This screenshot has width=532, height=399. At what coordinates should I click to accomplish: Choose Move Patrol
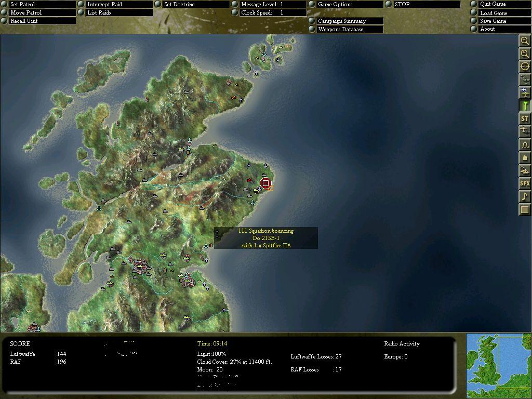click(x=38, y=12)
